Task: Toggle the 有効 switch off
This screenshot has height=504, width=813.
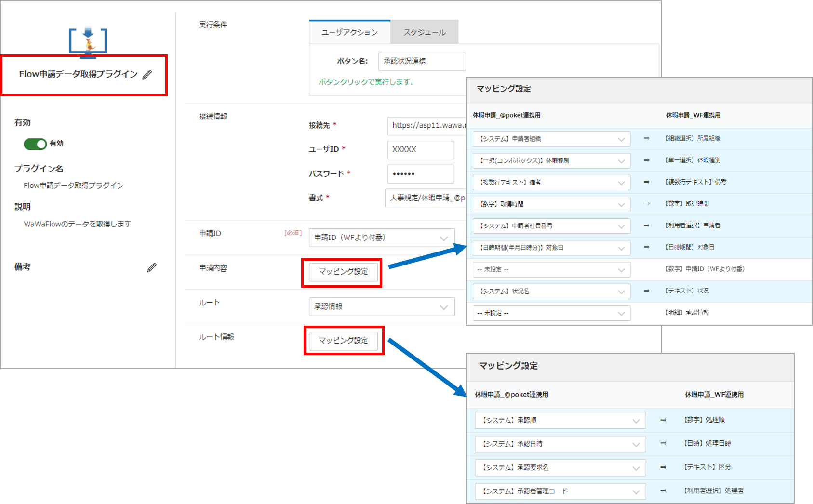Action: click(x=35, y=144)
